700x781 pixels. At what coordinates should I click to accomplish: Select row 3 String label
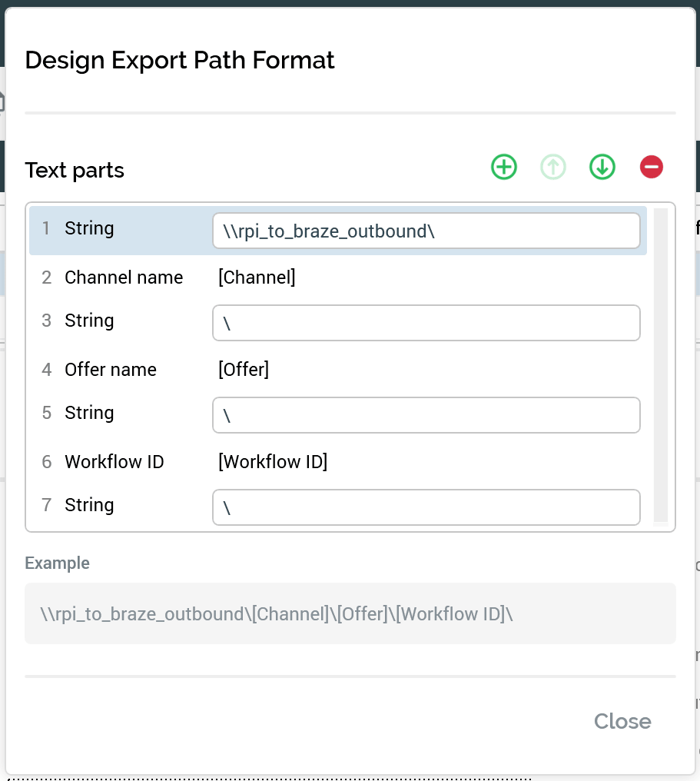tap(89, 321)
